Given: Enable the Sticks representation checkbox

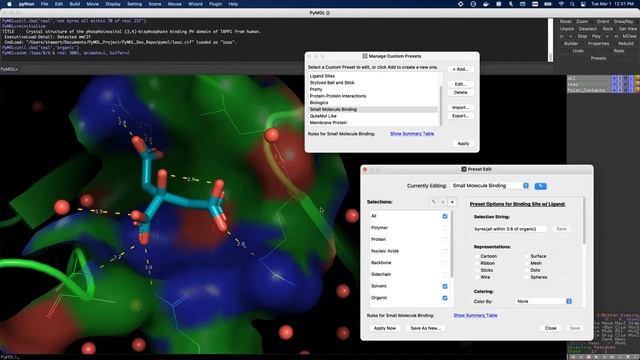Looking at the screenshot, I should click(477, 270).
